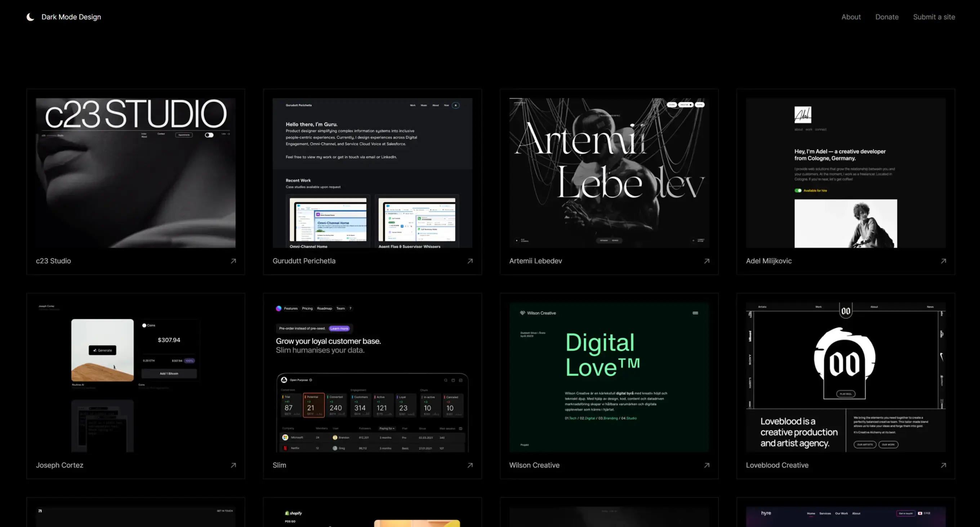This screenshot has width=980, height=527.
Task: Click the arrow icon beside c23 Studio
Action: coord(233,261)
